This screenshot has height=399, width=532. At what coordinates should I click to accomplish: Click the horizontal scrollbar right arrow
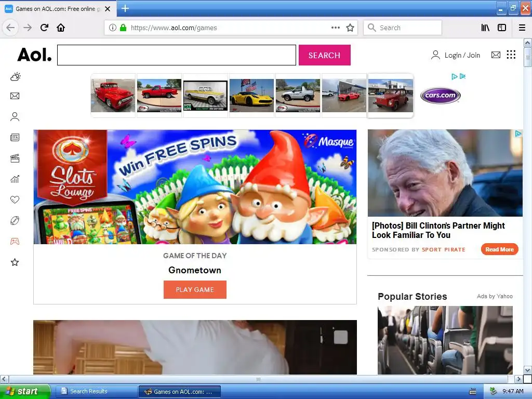coord(518,379)
